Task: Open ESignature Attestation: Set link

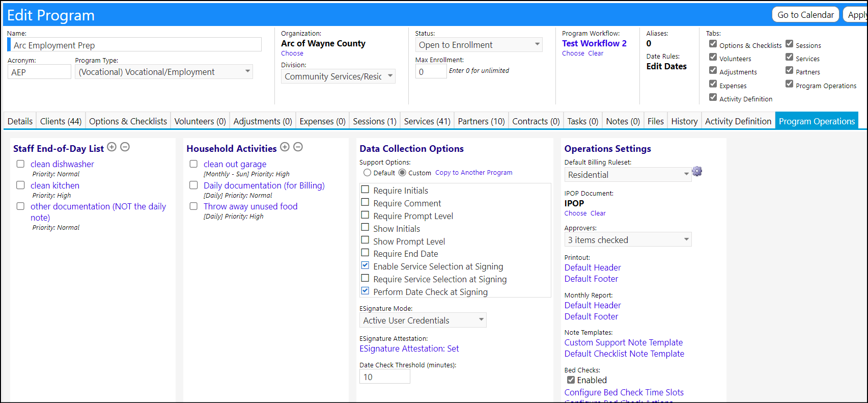Action: [409, 348]
